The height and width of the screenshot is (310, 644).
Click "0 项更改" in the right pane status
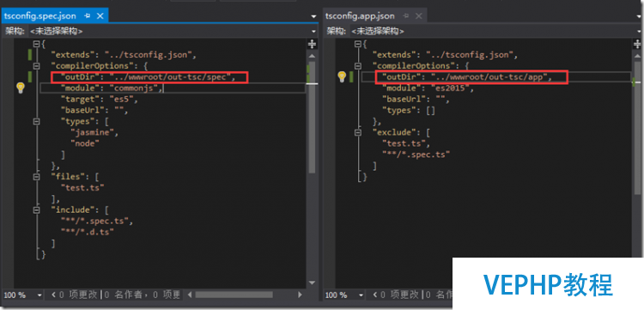399,295
